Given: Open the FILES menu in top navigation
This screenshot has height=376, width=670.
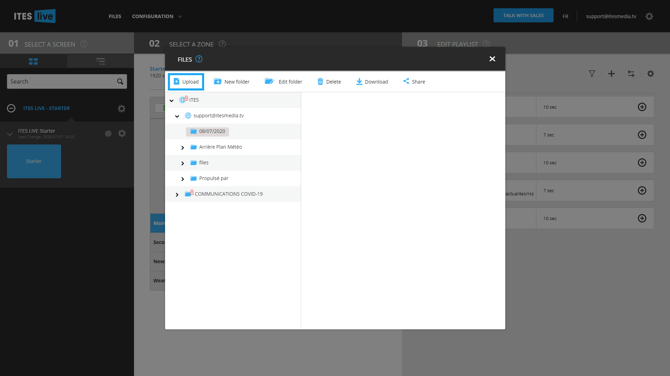Looking at the screenshot, I should point(115,16).
